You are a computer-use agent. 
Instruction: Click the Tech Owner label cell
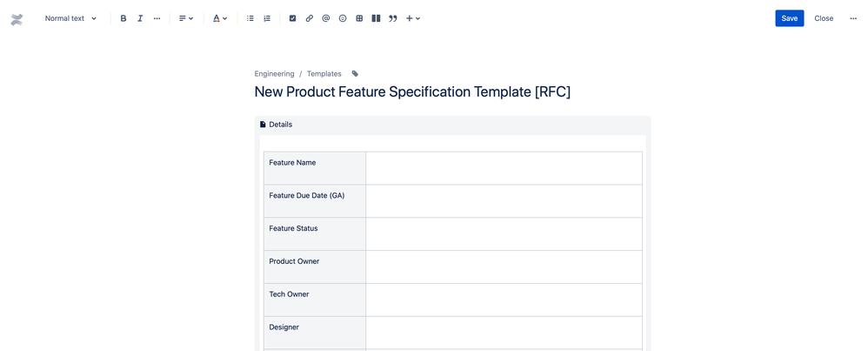(315, 300)
